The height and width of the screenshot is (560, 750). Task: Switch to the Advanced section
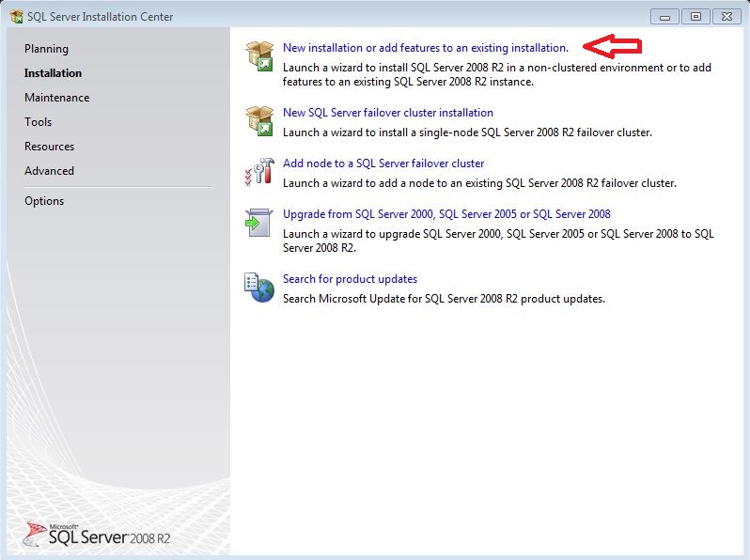tap(49, 171)
